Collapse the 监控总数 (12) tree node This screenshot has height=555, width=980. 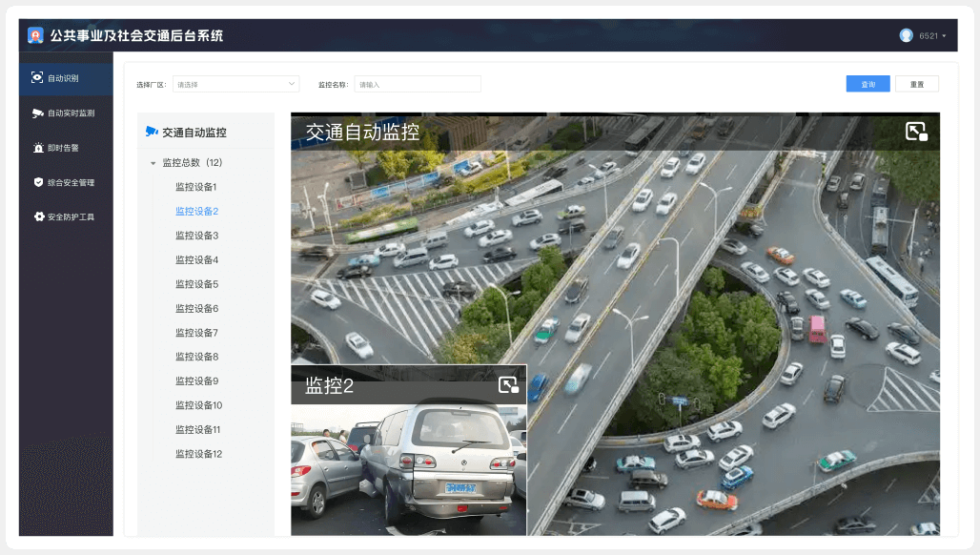[x=153, y=163]
